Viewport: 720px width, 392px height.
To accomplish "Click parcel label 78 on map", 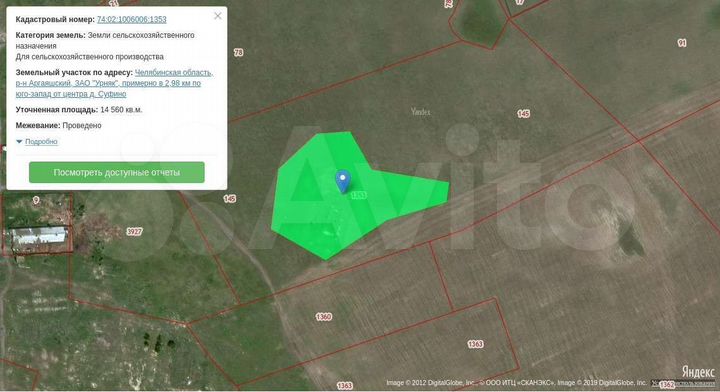I will (x=238, y=52).
